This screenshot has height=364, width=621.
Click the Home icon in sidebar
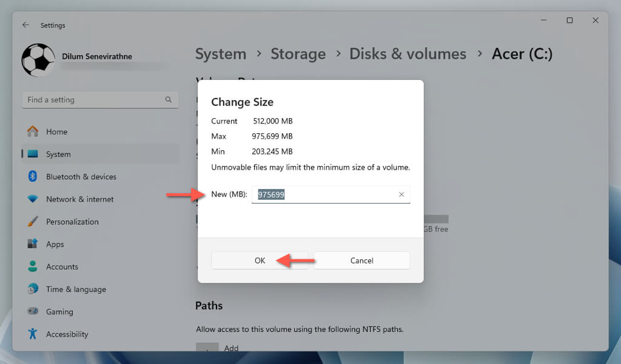click(x=33, y=131)
